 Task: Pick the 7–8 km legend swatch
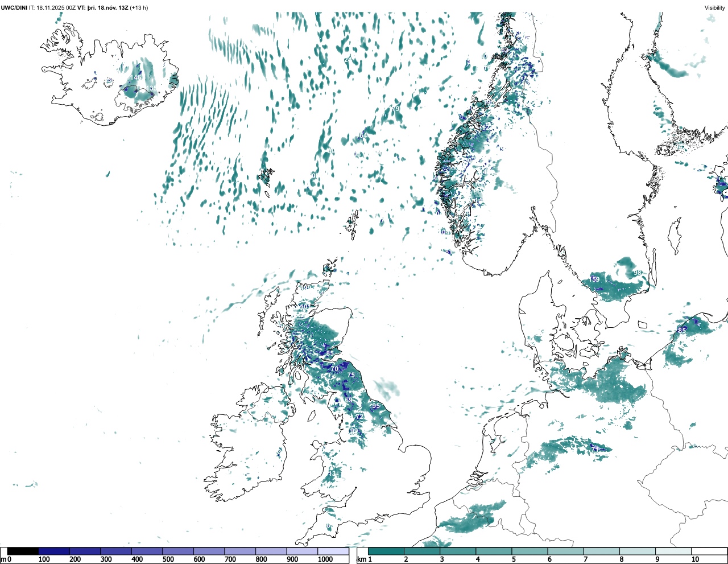pos(601,551)
